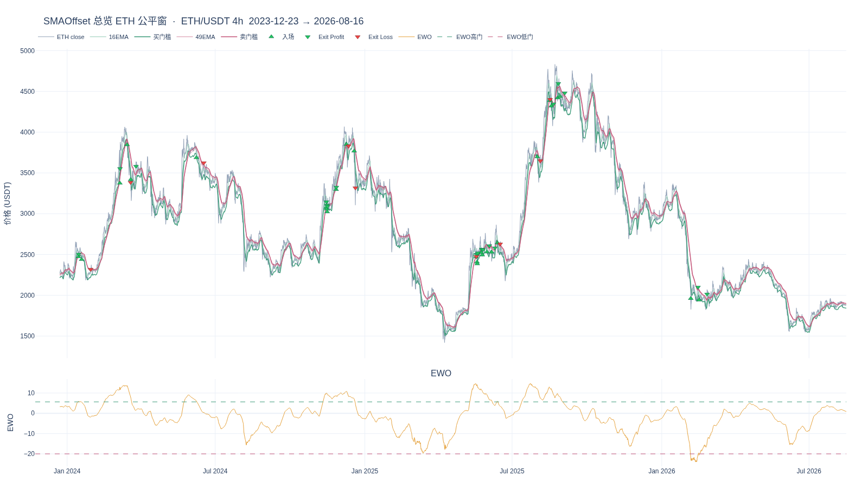
Task: Click the "Jul 2025" date axis label
Action: point(512,471)
